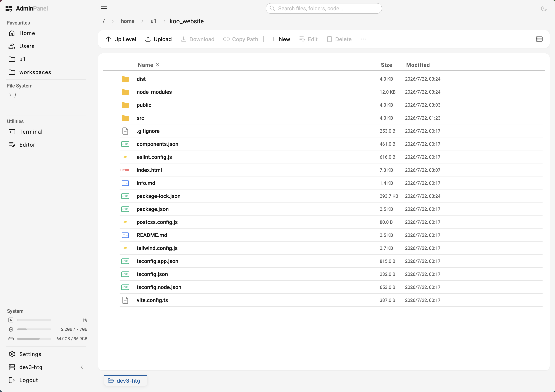Sort by Size column header
555x392 pixels.
pos(386,65)
